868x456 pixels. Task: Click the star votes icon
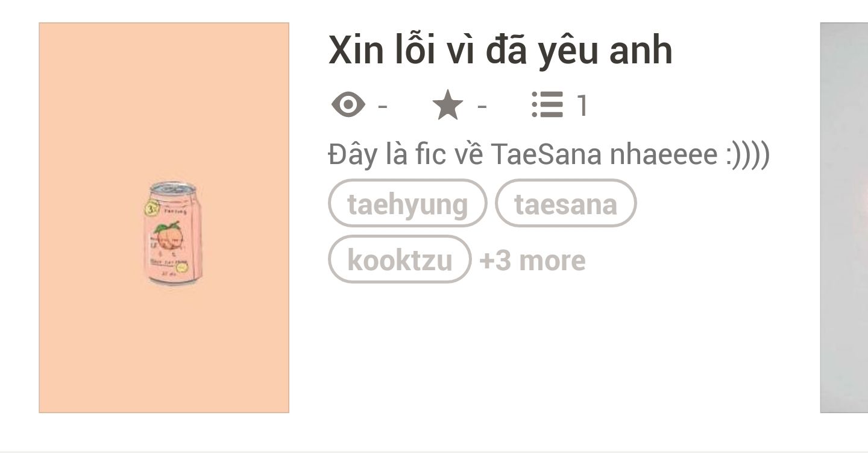448,106
